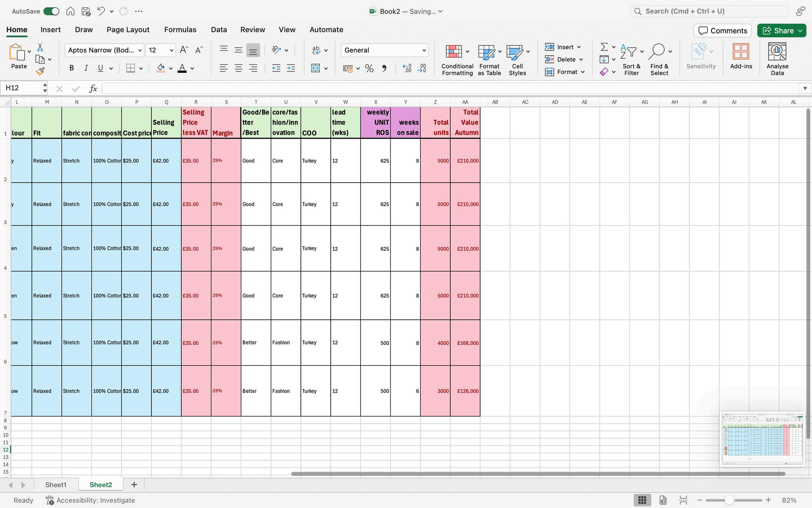Viewport: 812px width, 508px height.
Task: Open the font name dropdown
Action: 140,50
